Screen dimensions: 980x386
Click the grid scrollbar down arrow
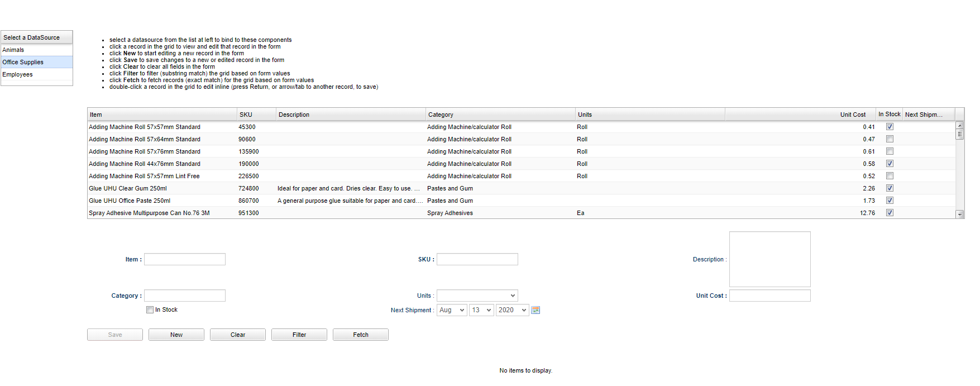959,215
